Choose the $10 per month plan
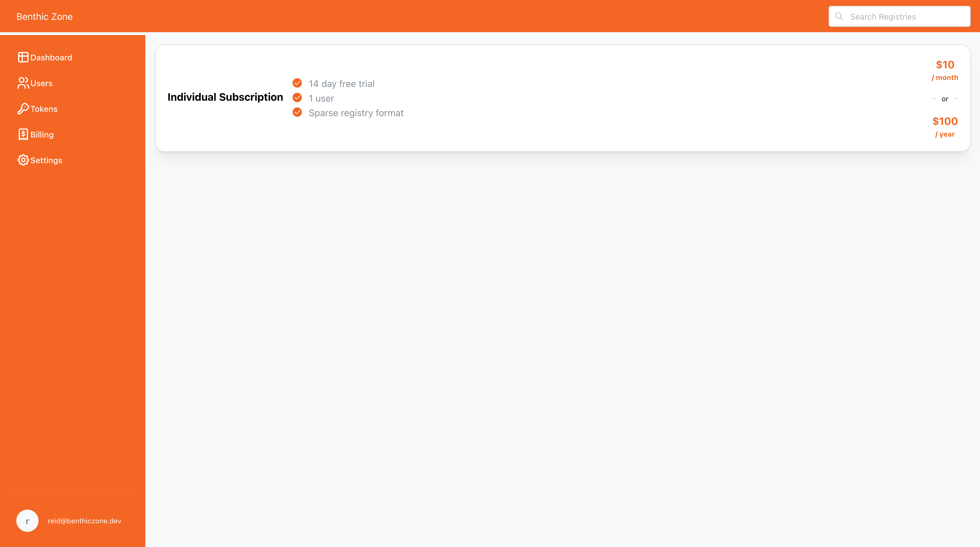This screenshot has height=547, width=980. [x=945, y=70]
